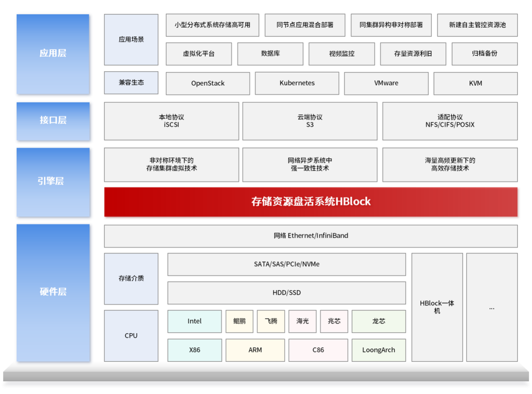Select the 云端协议 S3 block
This screenshot has height=394, width=532.
click(310, 121)
